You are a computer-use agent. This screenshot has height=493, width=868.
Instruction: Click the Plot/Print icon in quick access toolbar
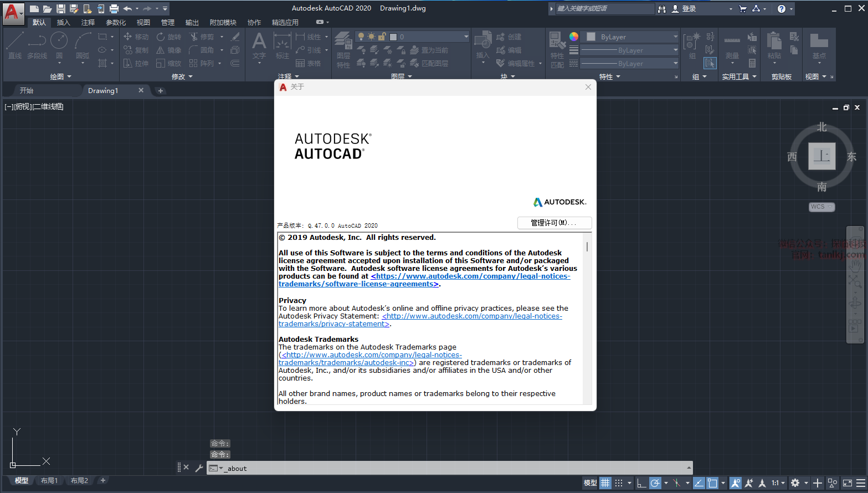pyautogui.click(x=114, y=9)
